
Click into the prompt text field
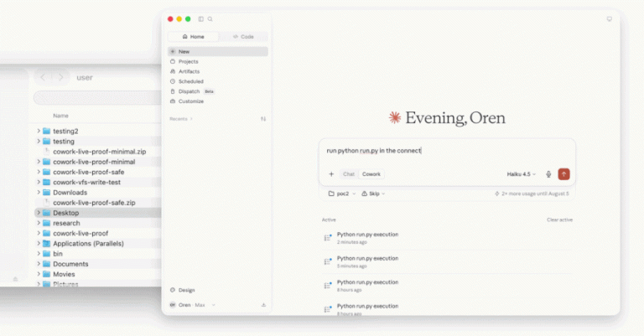coord(447,151)
